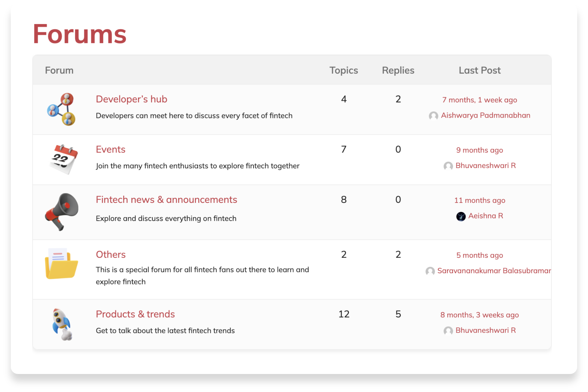Click the yellow folder Others icon
588x392 pixels.
pyautogui.click(x=61, y=264)
